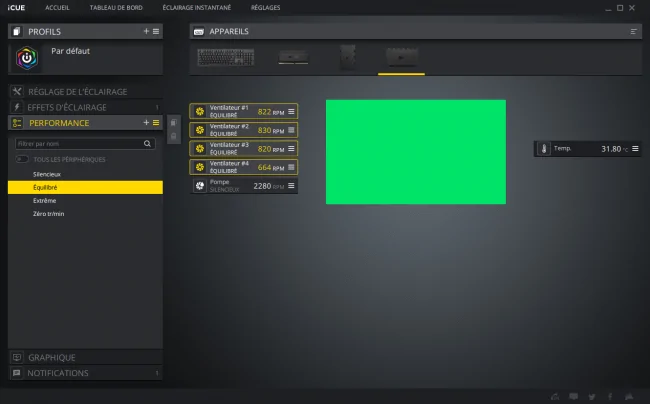650x404 pixels.
Task: Click the Facebook icon in footer
Action: coord(610,397)
